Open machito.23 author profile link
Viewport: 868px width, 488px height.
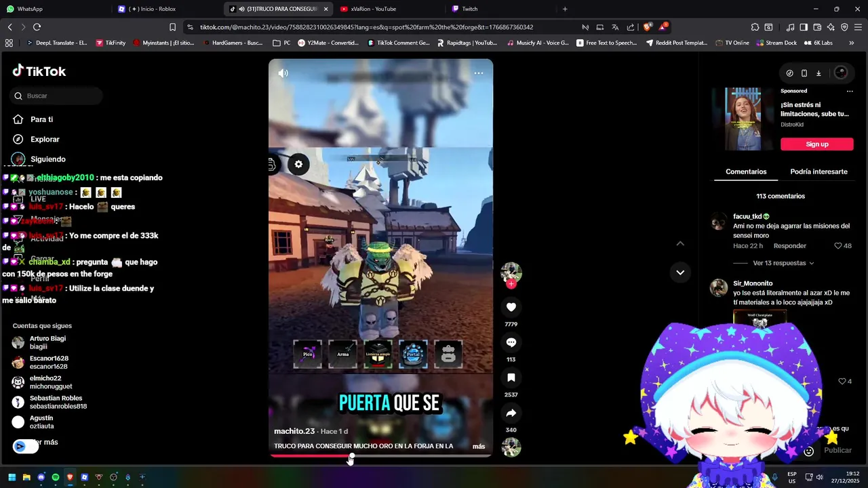pyautogui.click(x=294, y=431)
